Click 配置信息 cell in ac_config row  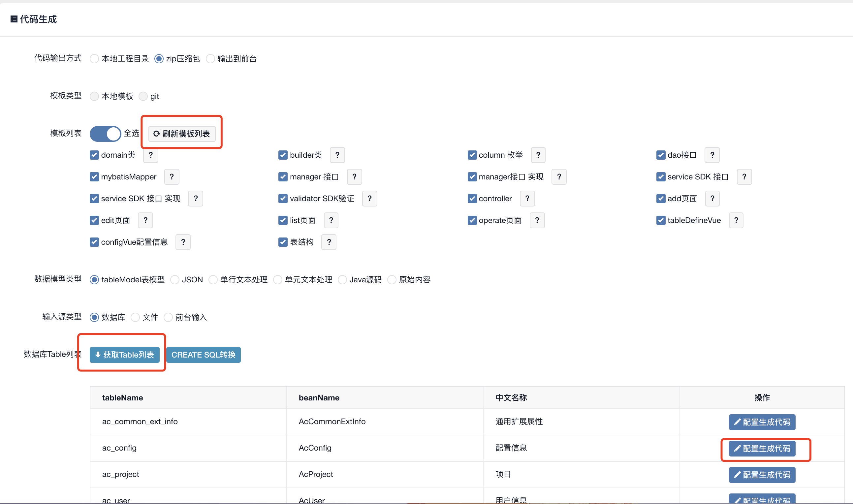coord(581,448)
